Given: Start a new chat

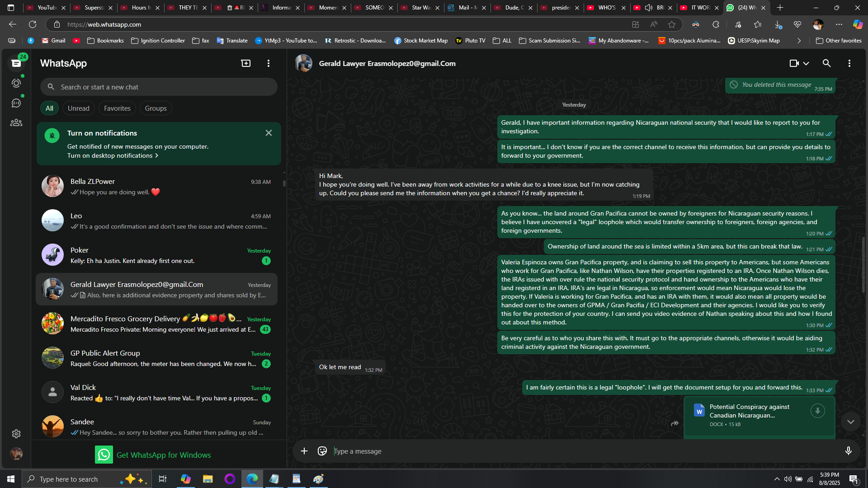Looking at the screenshot, I should click(246, 63).
